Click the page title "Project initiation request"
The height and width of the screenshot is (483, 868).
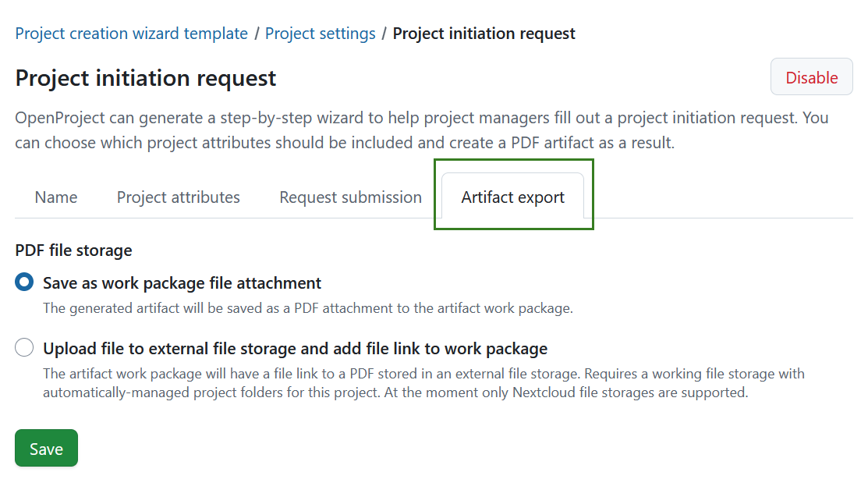pos(145,77)
